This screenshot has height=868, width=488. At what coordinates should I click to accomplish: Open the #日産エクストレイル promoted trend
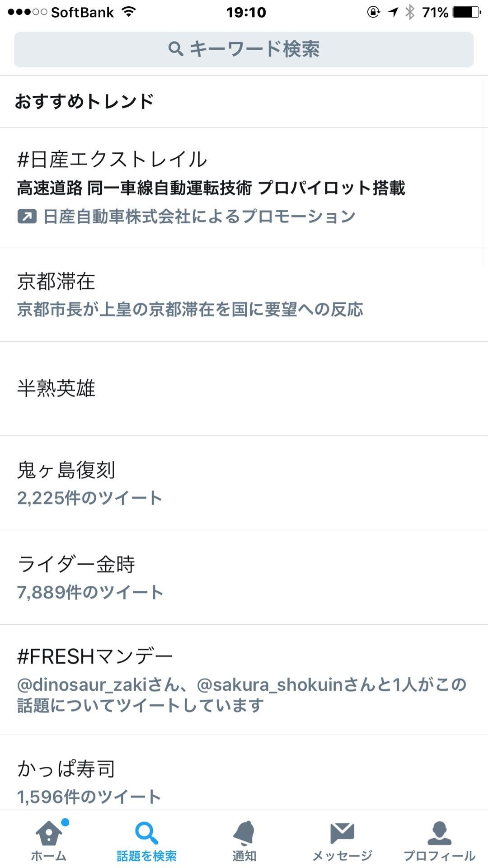pyautogui.click(x=244, y=188)
